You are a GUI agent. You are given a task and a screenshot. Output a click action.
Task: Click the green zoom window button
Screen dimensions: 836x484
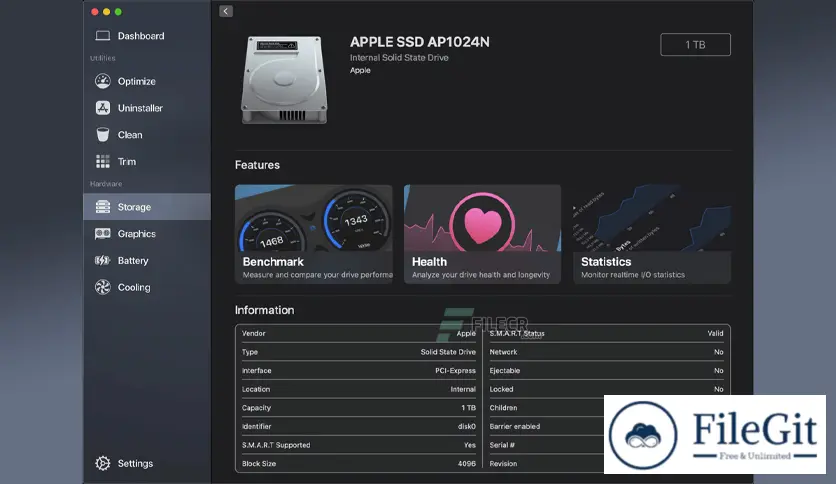tap(118, 12)
